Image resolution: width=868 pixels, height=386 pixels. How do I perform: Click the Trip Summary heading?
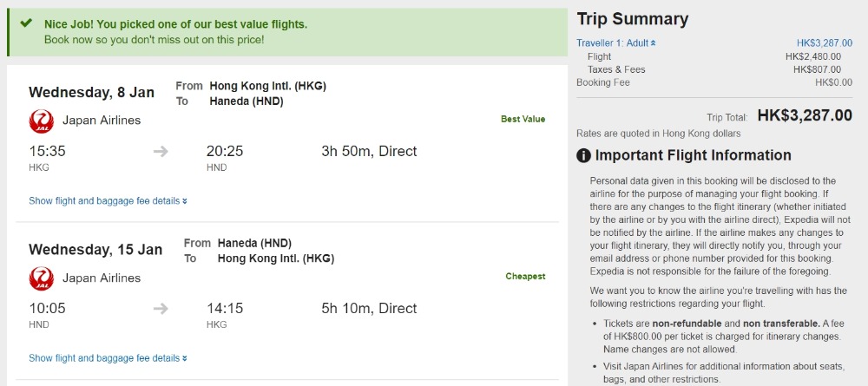click(x=632, y=19)
